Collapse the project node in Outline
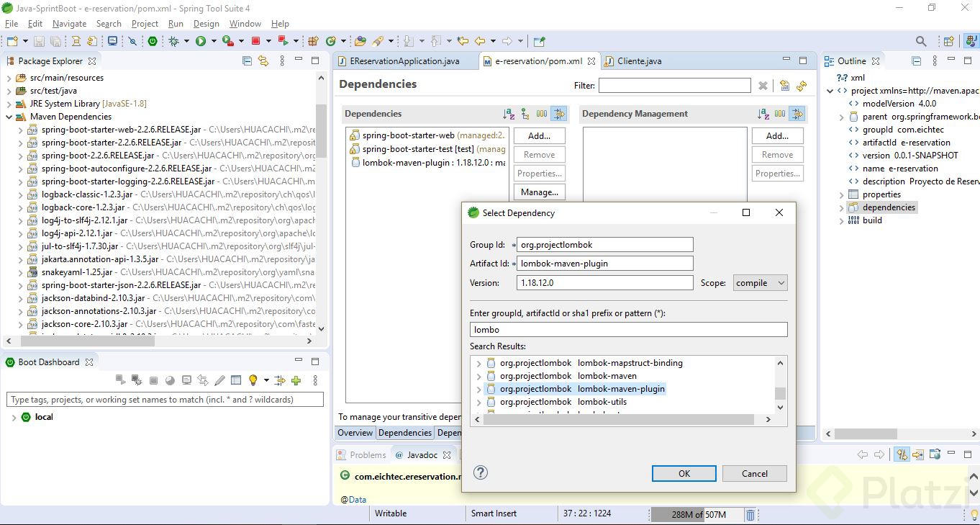980x525 pixels. pos(831,91)
